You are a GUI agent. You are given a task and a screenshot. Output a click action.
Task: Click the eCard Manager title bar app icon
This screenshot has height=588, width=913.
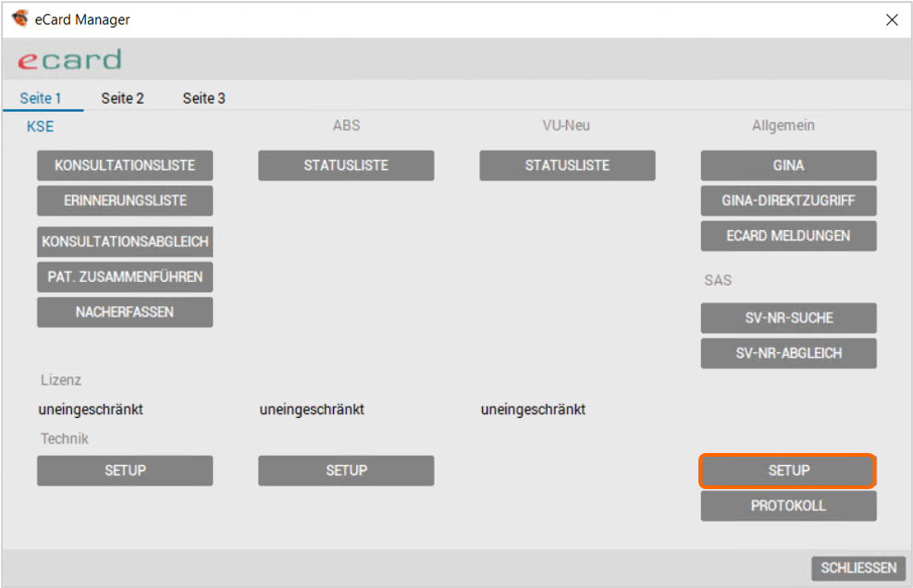[x=20, y=18]
